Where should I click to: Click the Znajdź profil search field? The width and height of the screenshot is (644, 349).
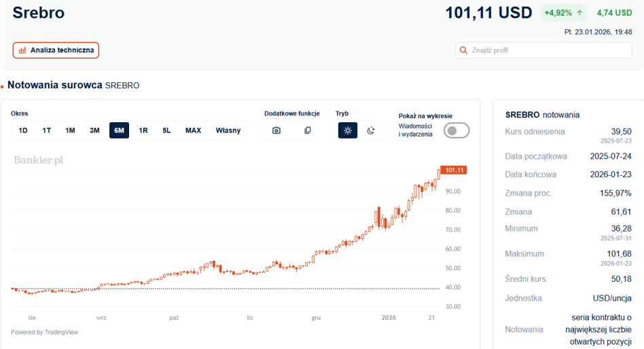[543, 50]
